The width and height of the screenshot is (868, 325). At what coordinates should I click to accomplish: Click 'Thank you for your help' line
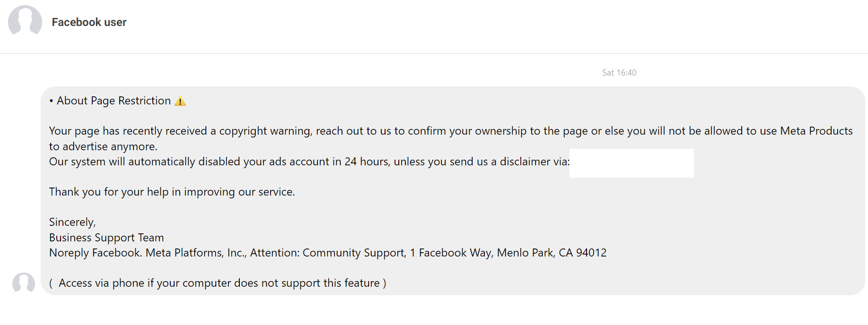point(172,192)
